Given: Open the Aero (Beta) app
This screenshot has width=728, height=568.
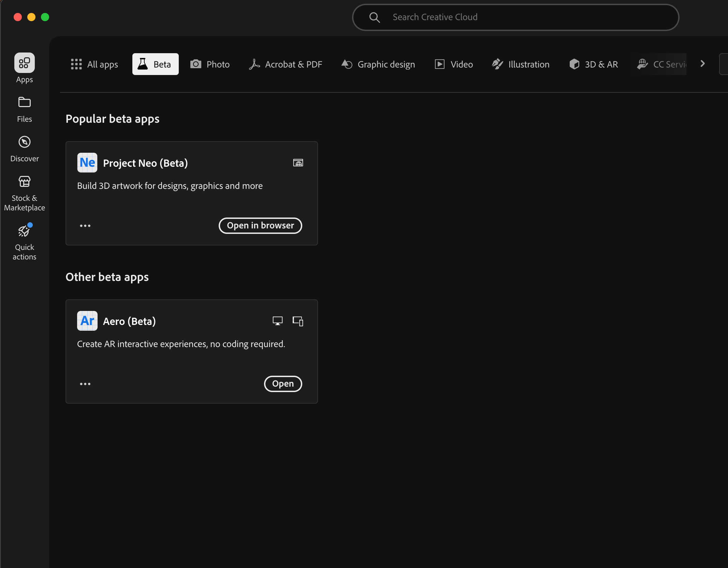Looking at the screenshot, I should [283, 384].
